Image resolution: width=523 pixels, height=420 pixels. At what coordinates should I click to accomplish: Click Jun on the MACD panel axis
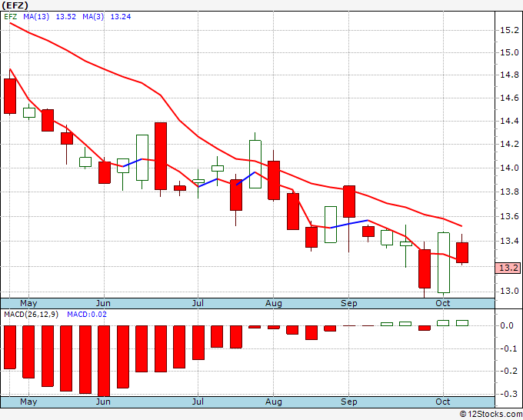tap(103, 402)
